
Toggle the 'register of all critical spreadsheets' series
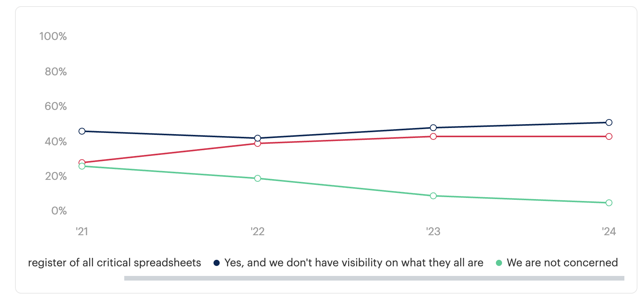pos(115,263)
